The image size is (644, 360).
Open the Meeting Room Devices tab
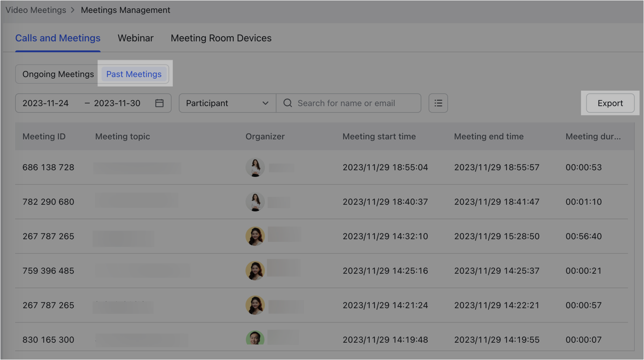click(221, 38)
